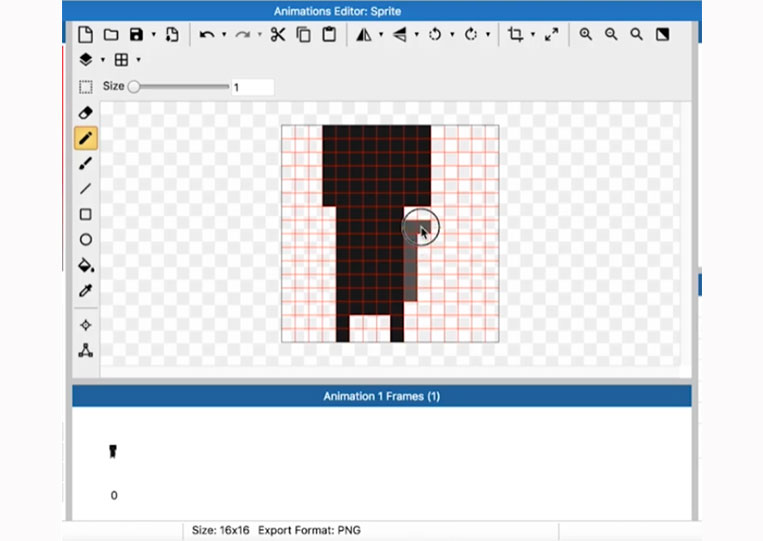Image resolution: width=763 pixels, height=541 pixels.
Task: Flip the image vertically
Action: point(400,35)
